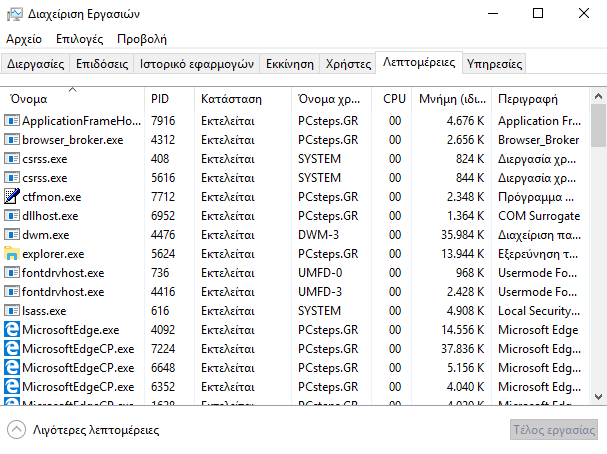Click icon of fontdrvhost.exe PID 4416
Screen dimensions: 607x454
pyautogui.click(x=12, y=292)
